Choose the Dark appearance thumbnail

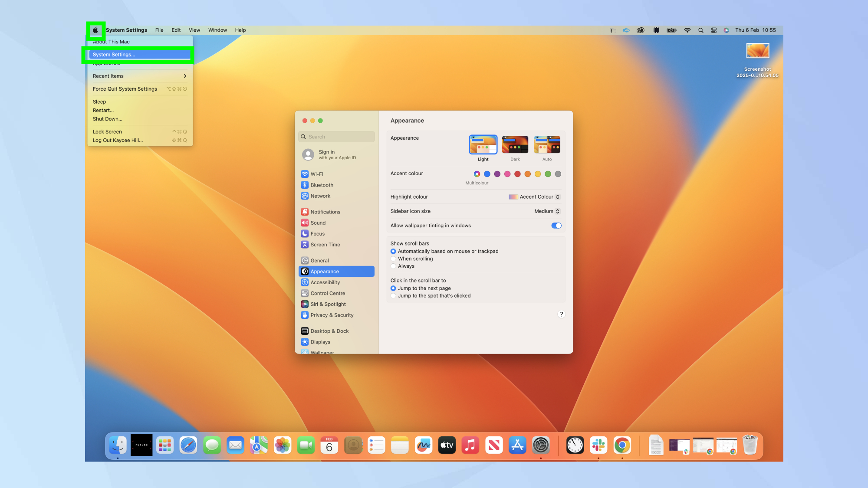click(515, 144)
